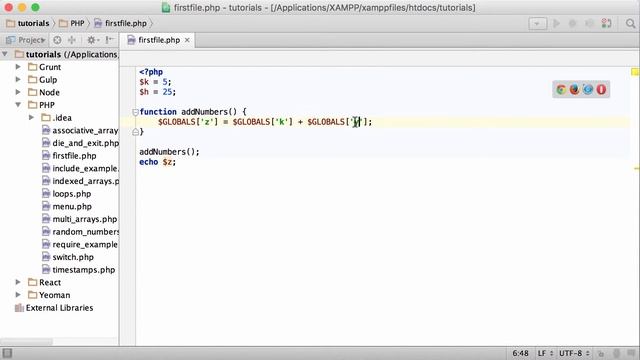Open the Project view selector dropdown
The height and width of the screenshot is (360, 640).
25,40
